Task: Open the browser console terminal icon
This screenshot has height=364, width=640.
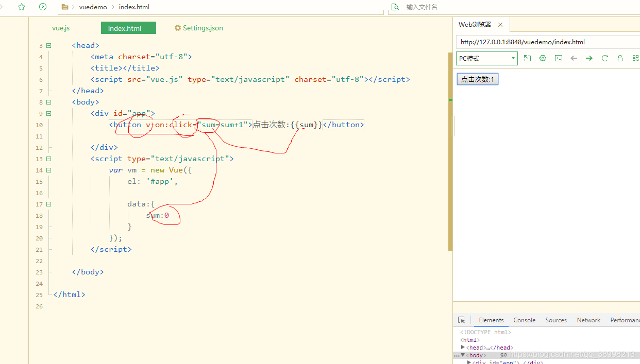Action: pyautogui.click(x=558, y=58)
